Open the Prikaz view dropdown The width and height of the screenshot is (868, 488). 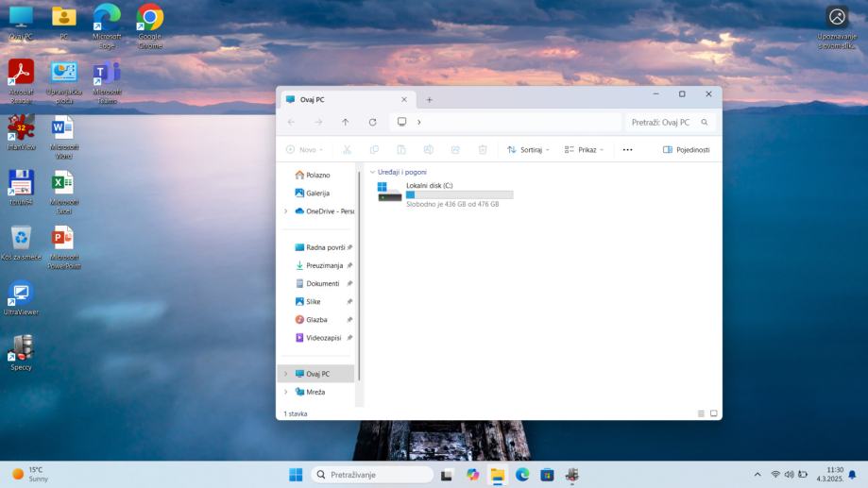(584, 149)
